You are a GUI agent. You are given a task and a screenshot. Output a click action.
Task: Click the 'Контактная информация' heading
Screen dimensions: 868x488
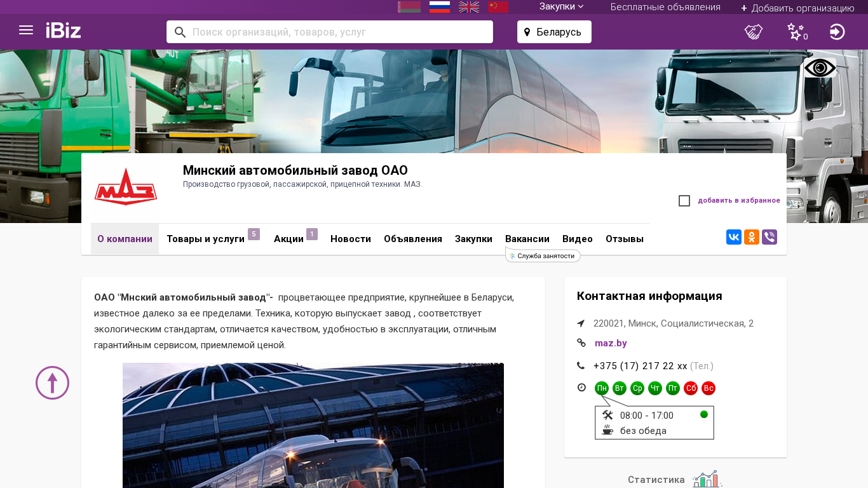[649, 296]
